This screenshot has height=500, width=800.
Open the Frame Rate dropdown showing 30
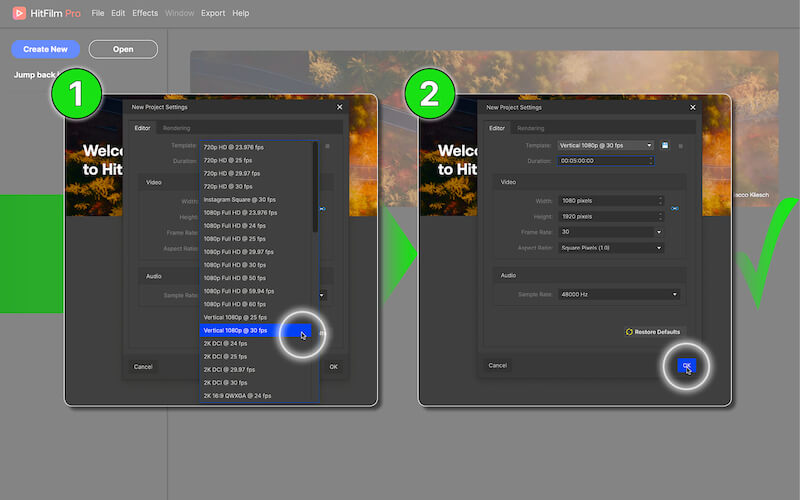(611, 232)
